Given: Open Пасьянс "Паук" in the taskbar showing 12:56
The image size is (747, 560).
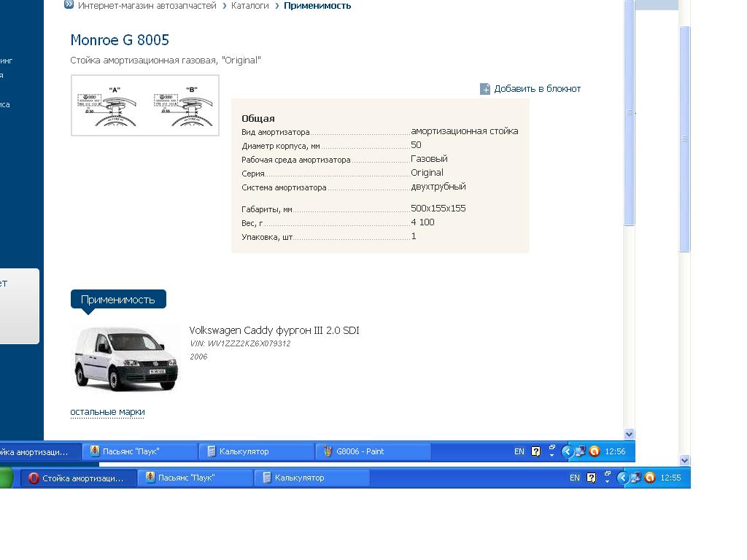Looking at the screenshot, I should coord(139,451).
